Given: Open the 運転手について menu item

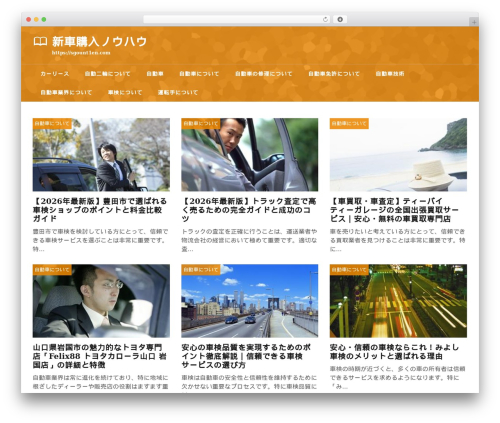Looking at the screenshot, I should point(178,92).
